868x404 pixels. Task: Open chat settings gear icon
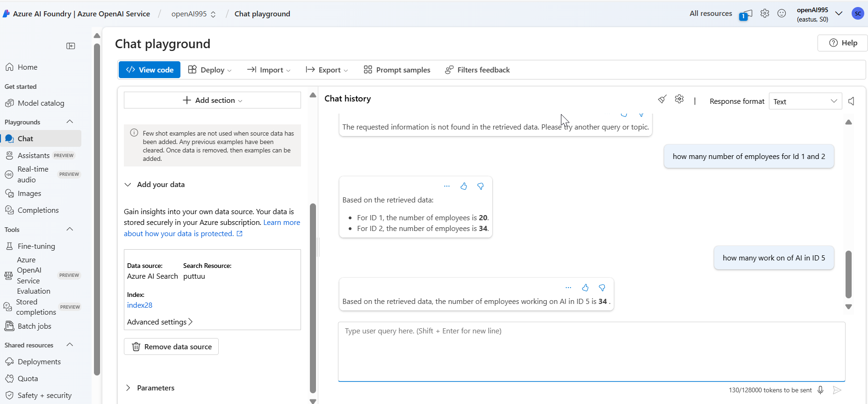679,99
